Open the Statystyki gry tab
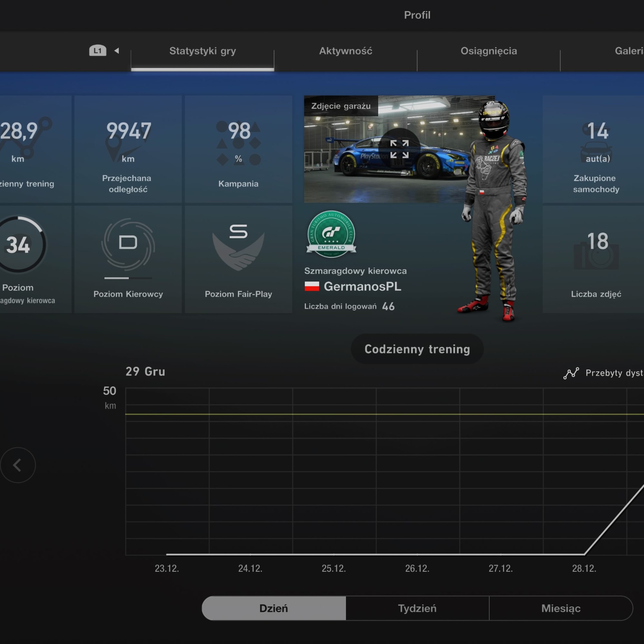Image resolution: width=644 pixels, height=644 pixels. 202,51
